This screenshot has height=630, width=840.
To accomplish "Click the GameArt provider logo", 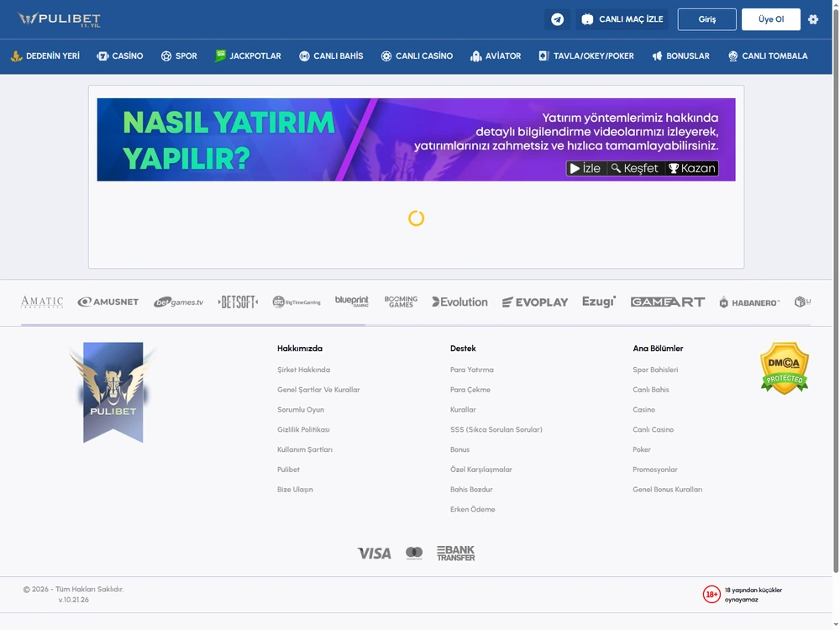I will click(668, 302).
